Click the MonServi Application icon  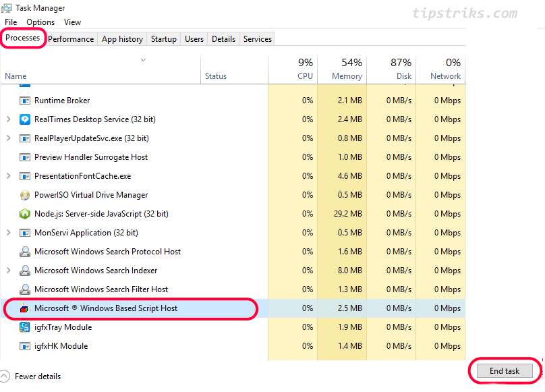(25, 233)
